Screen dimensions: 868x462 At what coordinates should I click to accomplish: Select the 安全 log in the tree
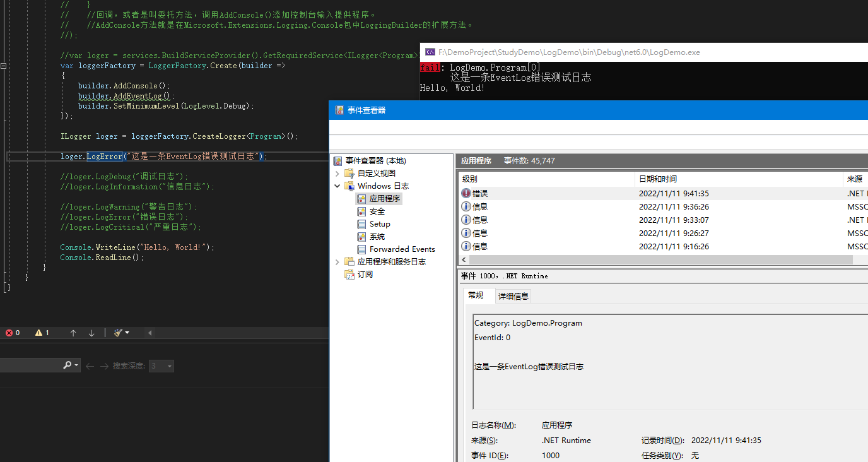377,211
